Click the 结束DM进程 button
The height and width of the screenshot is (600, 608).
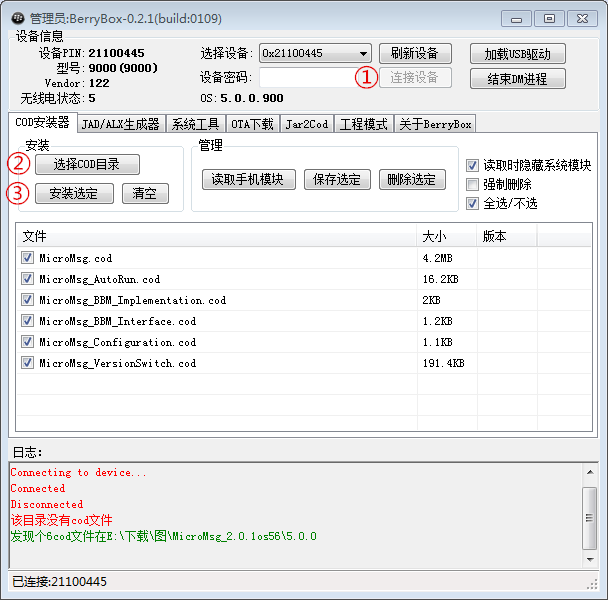pyautogui.click(x=518, y=79)
